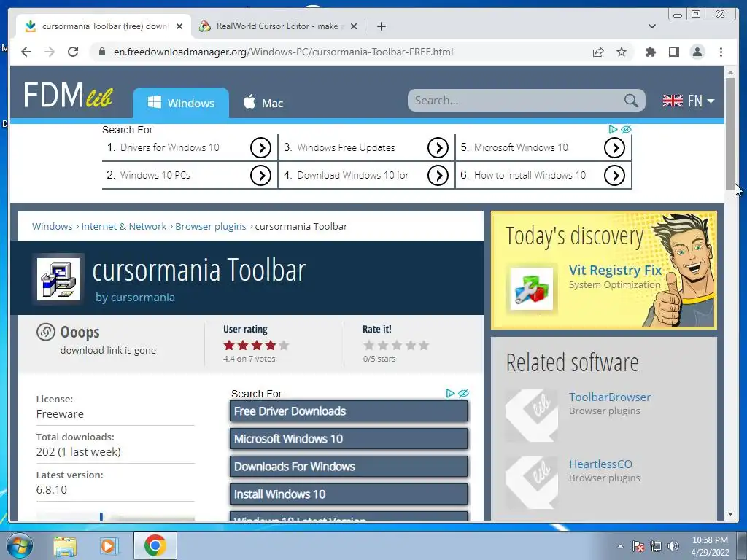The height and width of the screenshot is (560, 747).
Task: Open the Chrome extensions puzzle icon
Action: pyautogui.click(x=650, y=52)
